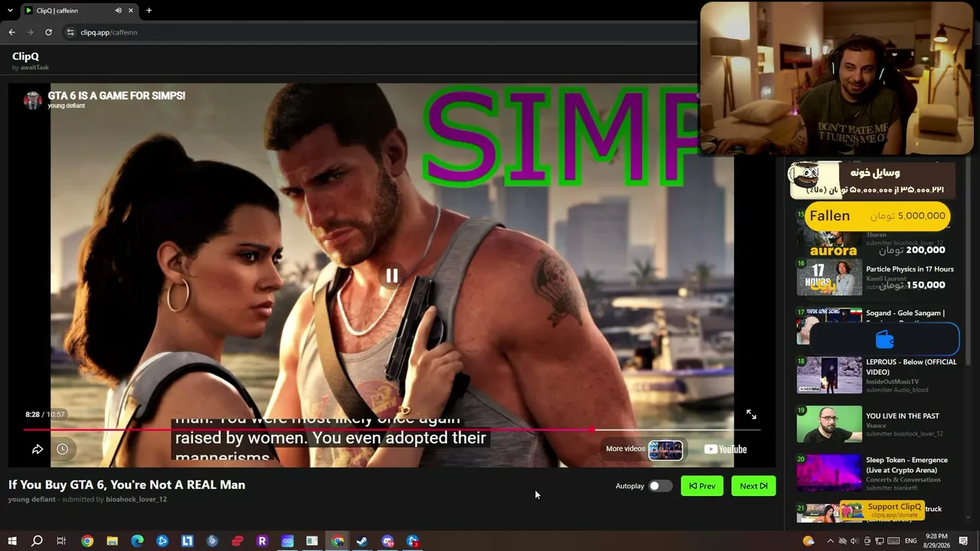Open Task View on the taskbar
The image size is (980, 551).
[x=61, y=541]
